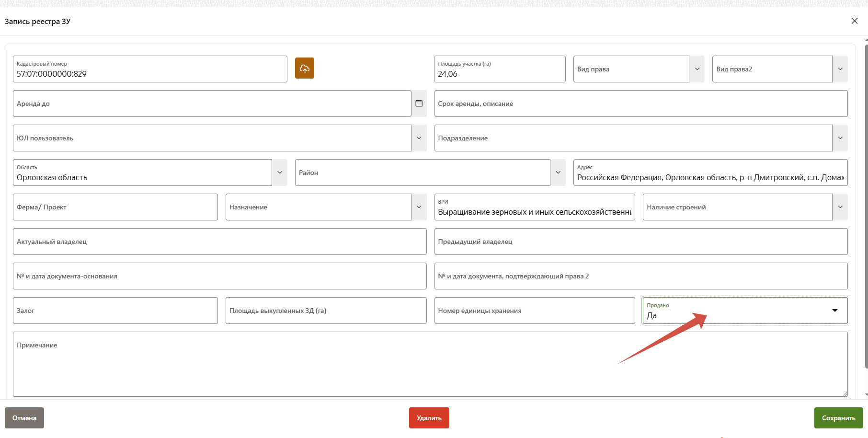This screenshot has width=868, height=438.
Task: Open the calendar picker for Аренда до
Action: click(x=419, y=104)
